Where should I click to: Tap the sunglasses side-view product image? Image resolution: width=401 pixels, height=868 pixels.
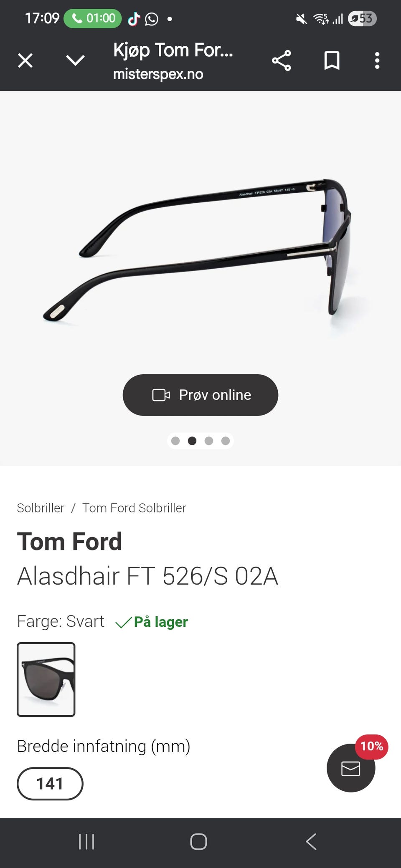[x=200, y=250]
